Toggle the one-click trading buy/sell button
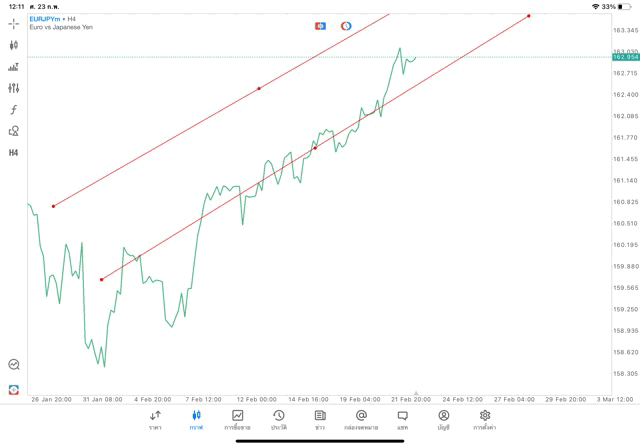640x447 pixels. tap(320, 26)
